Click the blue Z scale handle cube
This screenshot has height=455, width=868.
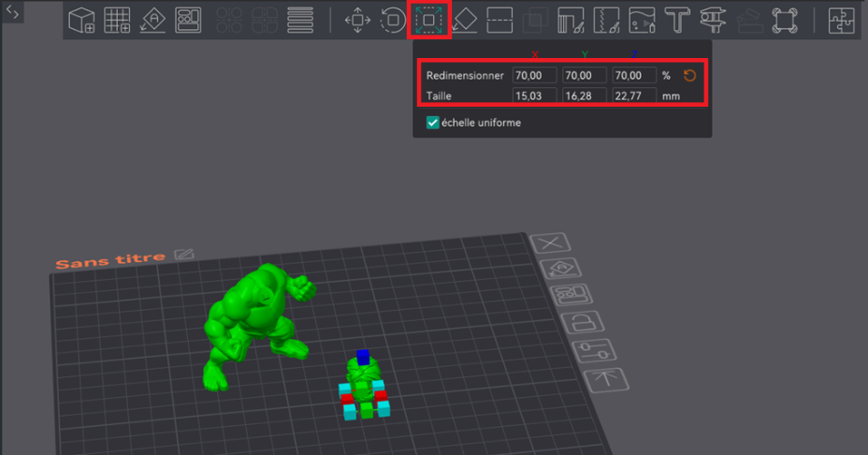[x=363, y=357]
